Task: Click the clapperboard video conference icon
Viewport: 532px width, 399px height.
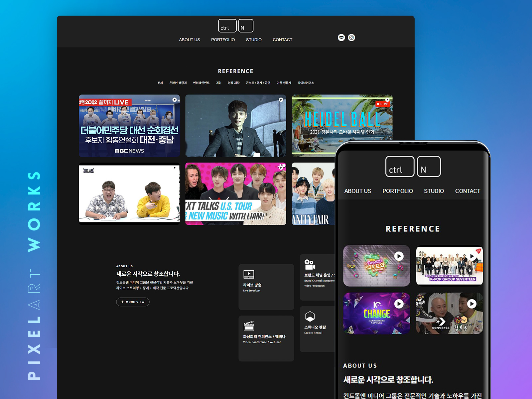Action: pyautogui.click(x=249, y=326)
